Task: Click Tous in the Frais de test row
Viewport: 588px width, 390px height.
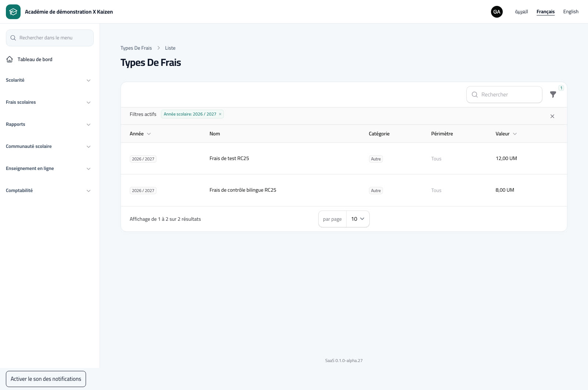Action: coord(436,159)
